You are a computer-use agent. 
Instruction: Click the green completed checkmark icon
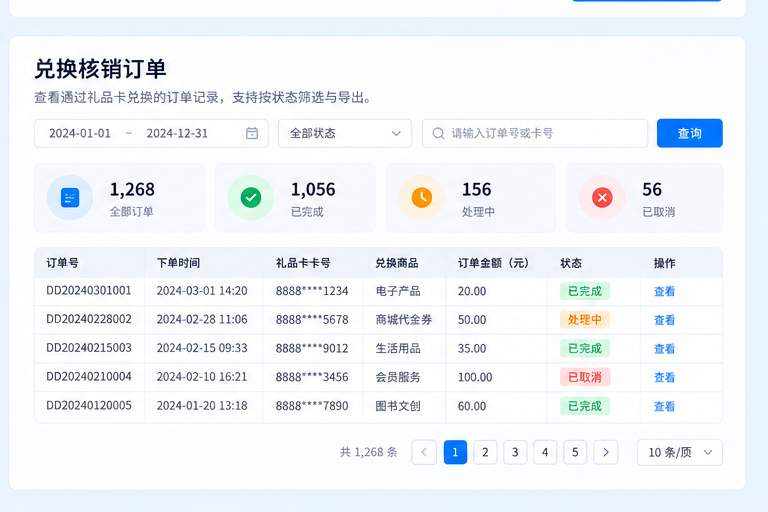pyautogui.click(x=251, y=197)
